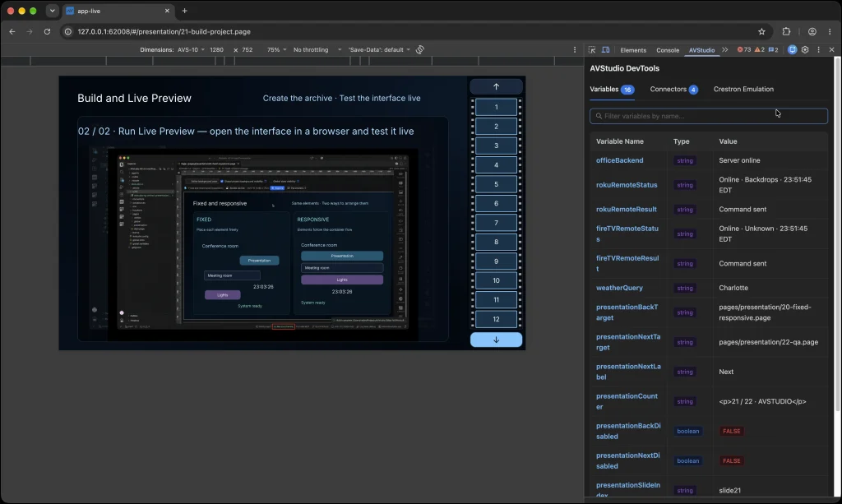
Task: Open the tab search dropdown
Action: (x=52, y=11)
